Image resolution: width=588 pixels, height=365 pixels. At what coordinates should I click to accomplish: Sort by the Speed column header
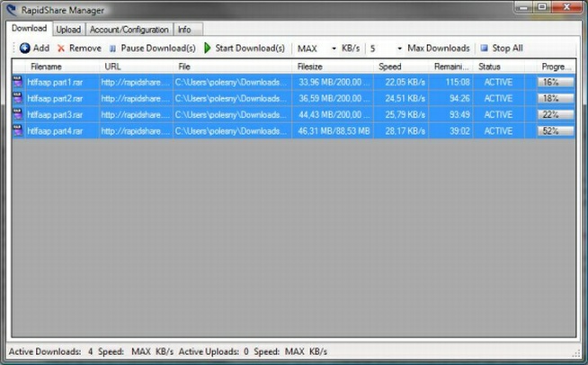401,67
